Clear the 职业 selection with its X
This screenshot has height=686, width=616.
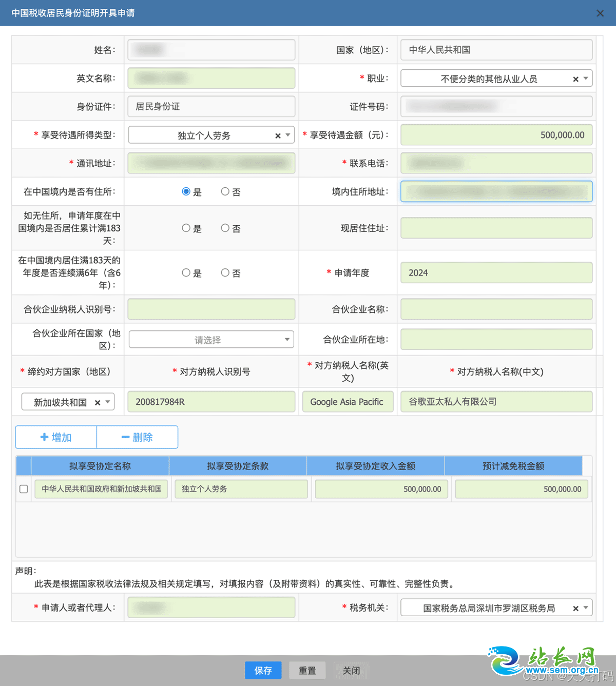[575, 79]
